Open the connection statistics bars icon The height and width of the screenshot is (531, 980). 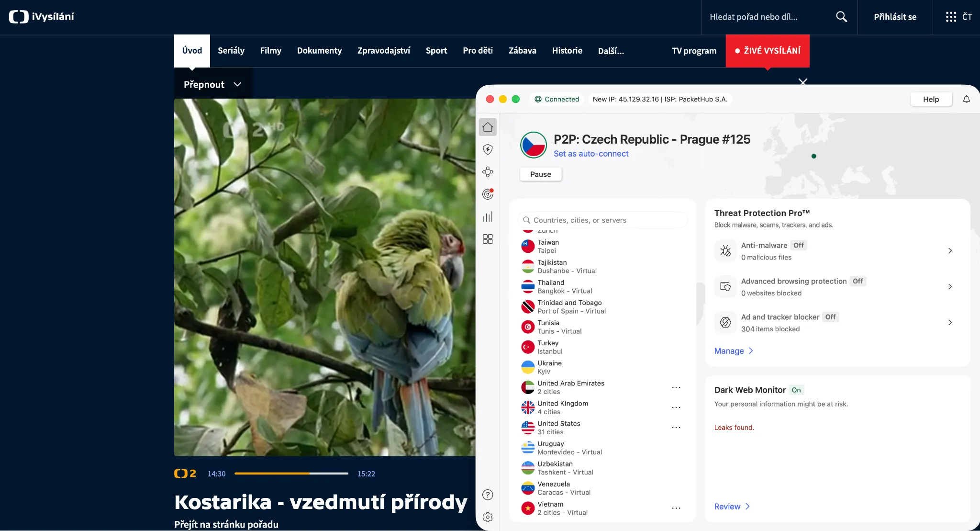coord(488,216)
